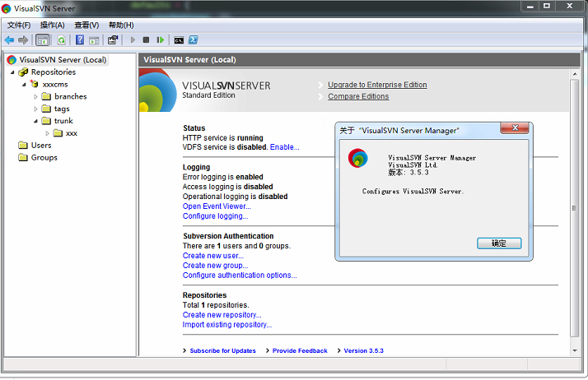Collapse the Repositories tree node
This screenshot has height=380, width=588.
pyautogui.click(x=12, y=72)
